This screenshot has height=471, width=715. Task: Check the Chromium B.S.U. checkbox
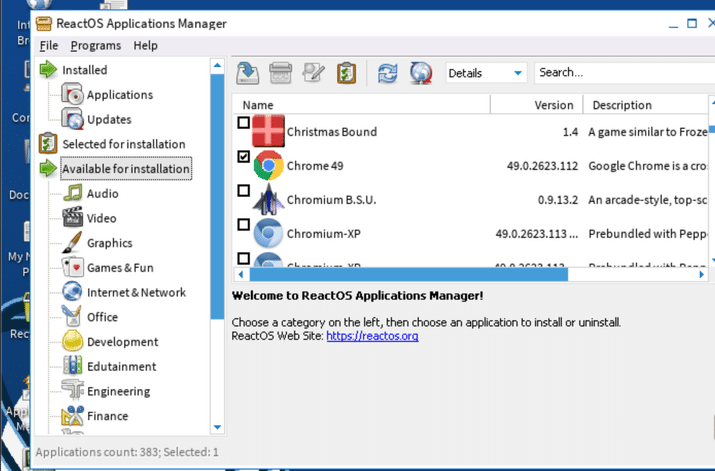pyautogui.click(x=244, y=191)
